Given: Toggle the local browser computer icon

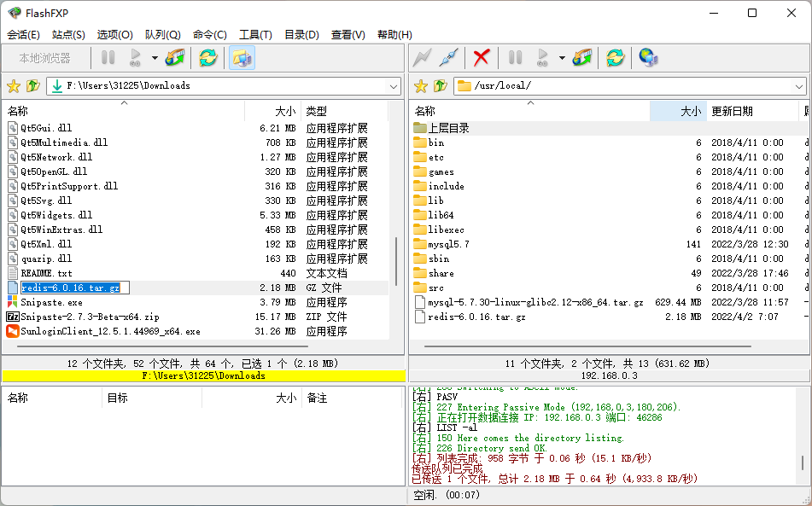Looking at the screenshot, I should coord(242,57).
